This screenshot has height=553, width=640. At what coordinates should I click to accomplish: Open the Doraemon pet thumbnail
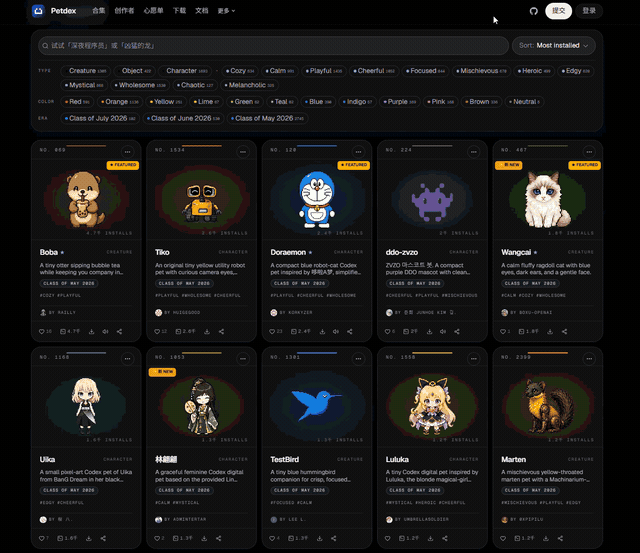point(317,199)
